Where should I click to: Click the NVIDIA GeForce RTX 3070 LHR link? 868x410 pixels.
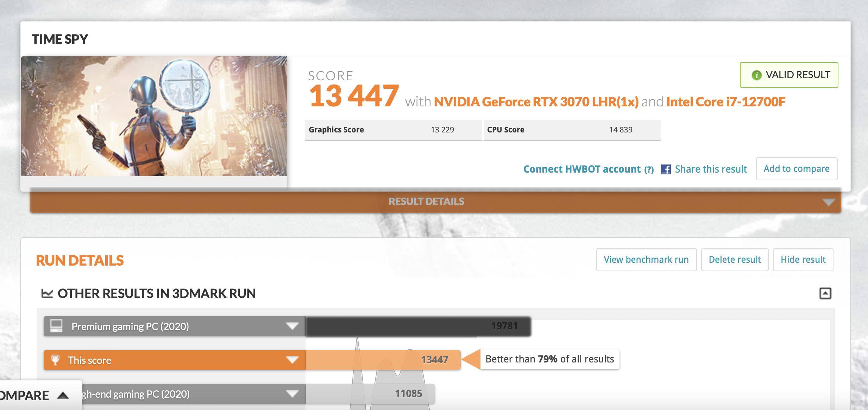pyautogui.click(x=536, y=102)
